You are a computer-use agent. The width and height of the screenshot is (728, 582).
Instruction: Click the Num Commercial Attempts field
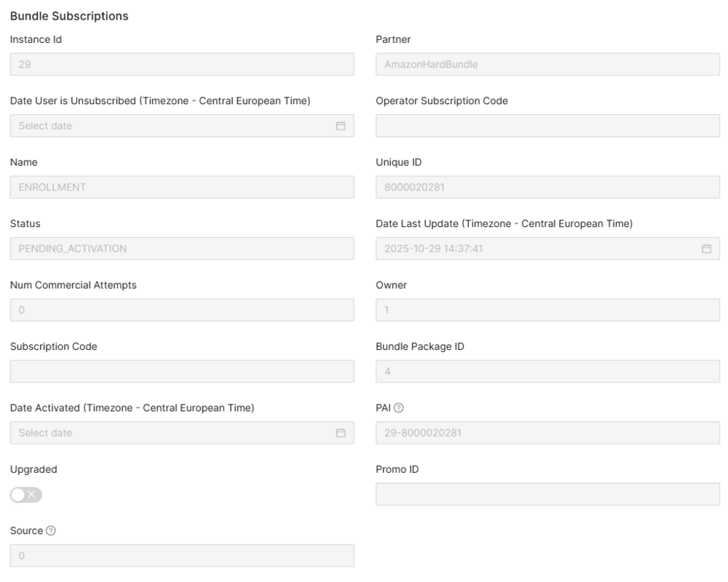182,310
